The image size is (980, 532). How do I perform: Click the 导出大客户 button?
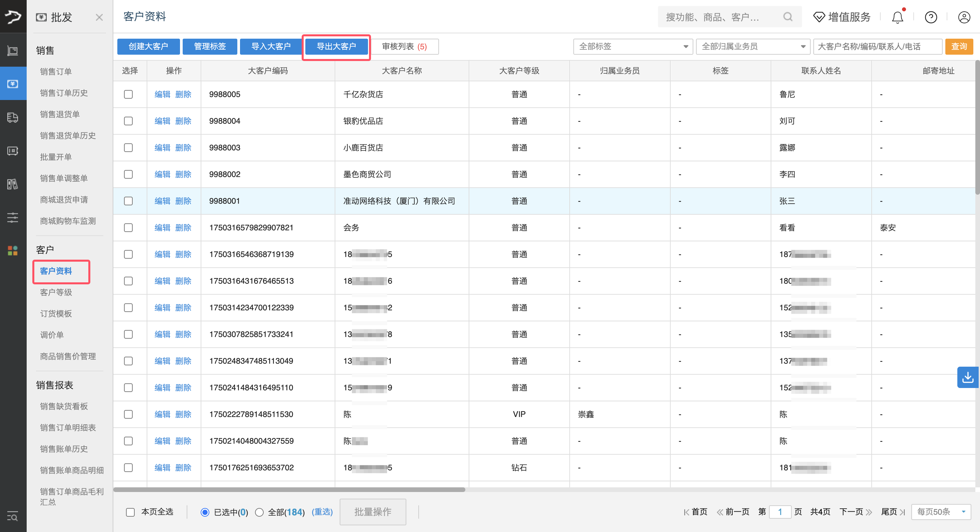click(336, 46)
